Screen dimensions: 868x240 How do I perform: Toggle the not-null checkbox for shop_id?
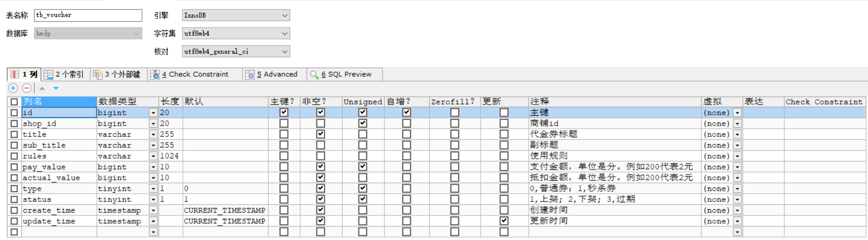320,123
